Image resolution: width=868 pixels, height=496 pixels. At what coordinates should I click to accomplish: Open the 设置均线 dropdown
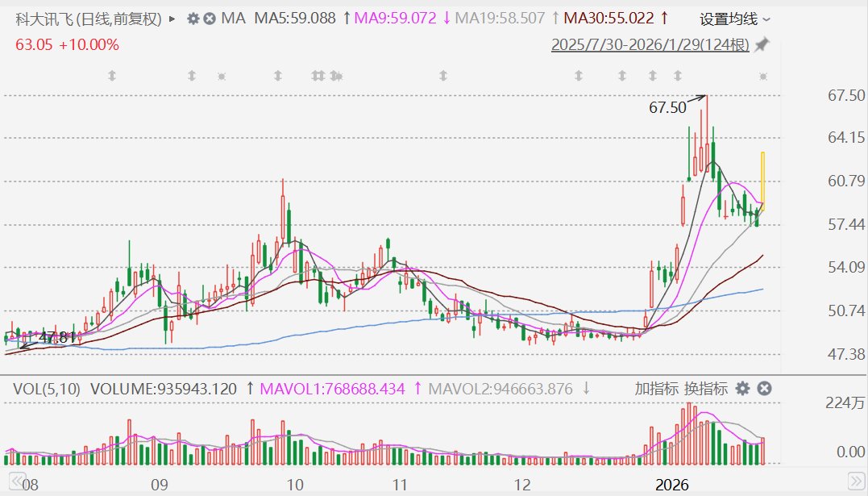734,19
